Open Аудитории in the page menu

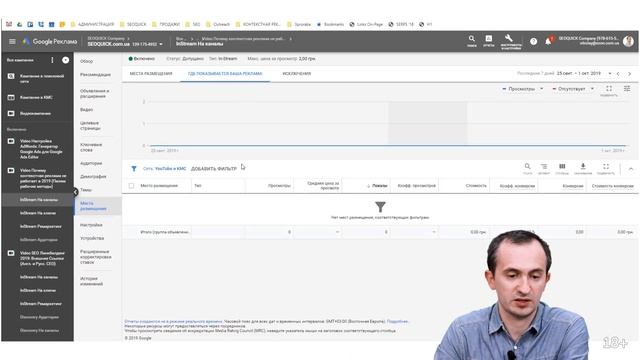(x=91, y=163)
